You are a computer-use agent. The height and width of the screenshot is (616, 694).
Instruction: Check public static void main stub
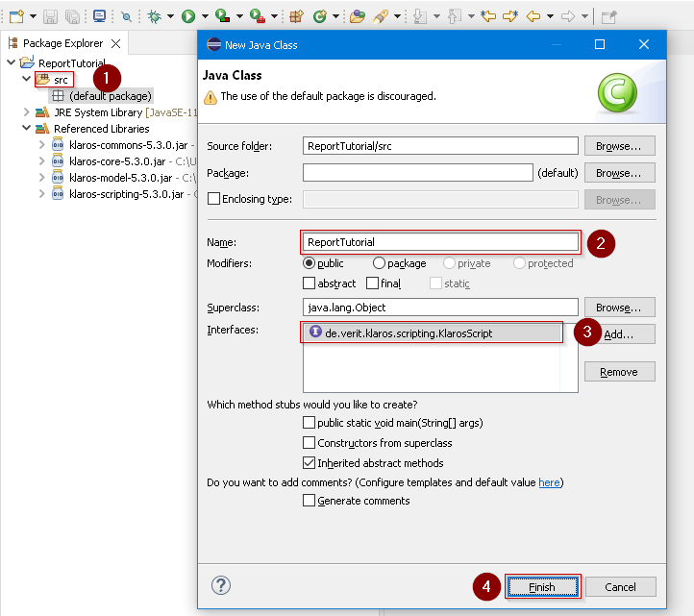click(309, 422)
